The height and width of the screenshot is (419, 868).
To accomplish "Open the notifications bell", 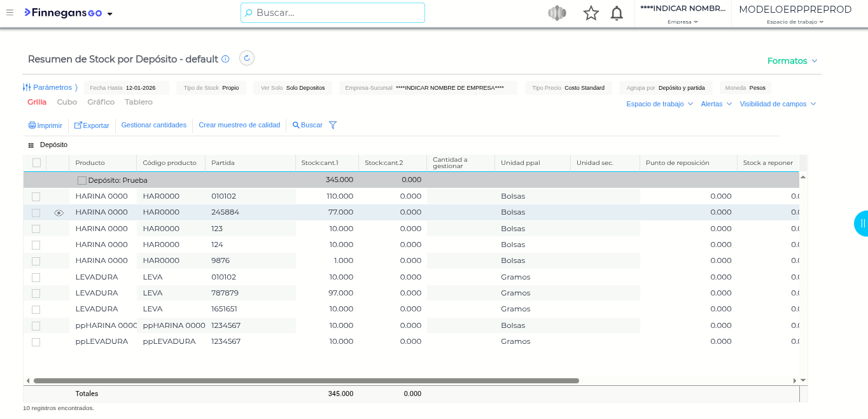I will point(616,13).
